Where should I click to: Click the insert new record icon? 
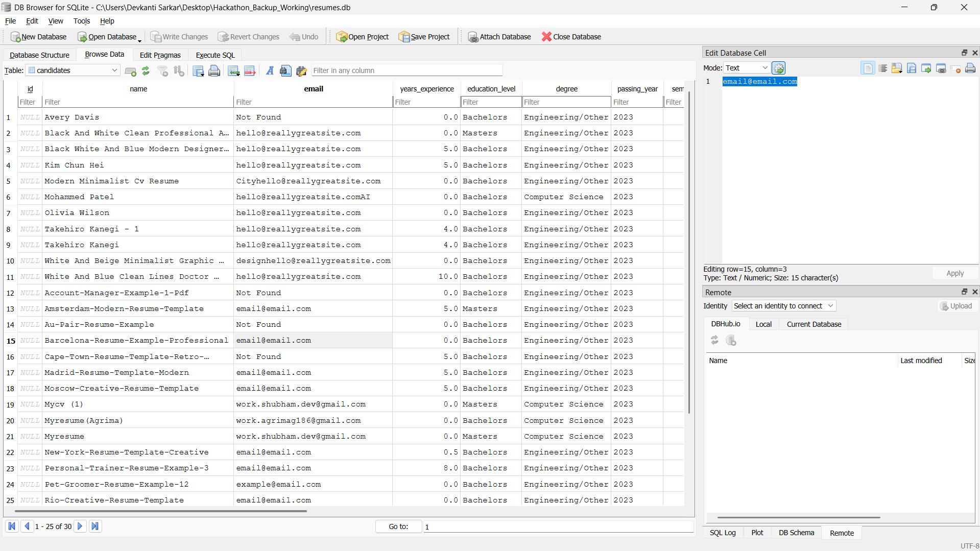(233, 71)
